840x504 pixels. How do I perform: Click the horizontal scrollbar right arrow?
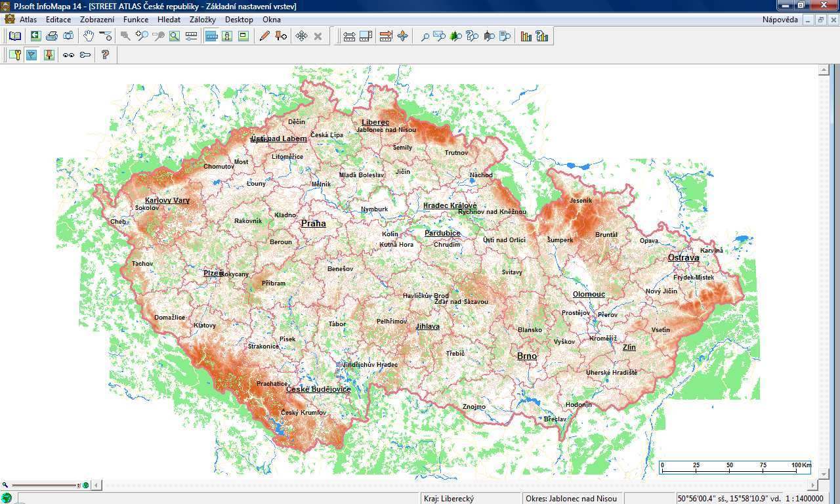[x=814, y=486]
